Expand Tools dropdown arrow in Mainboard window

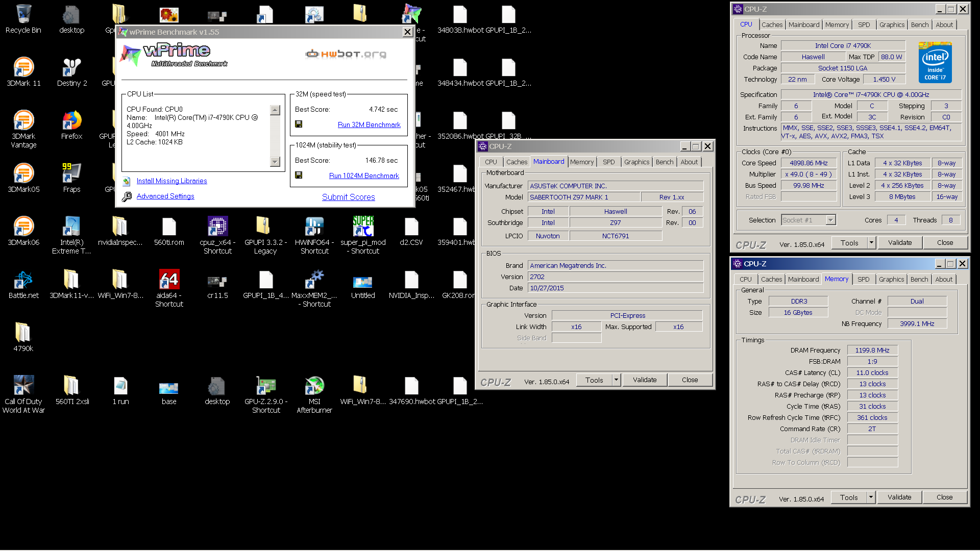click(x=616, y=380)
